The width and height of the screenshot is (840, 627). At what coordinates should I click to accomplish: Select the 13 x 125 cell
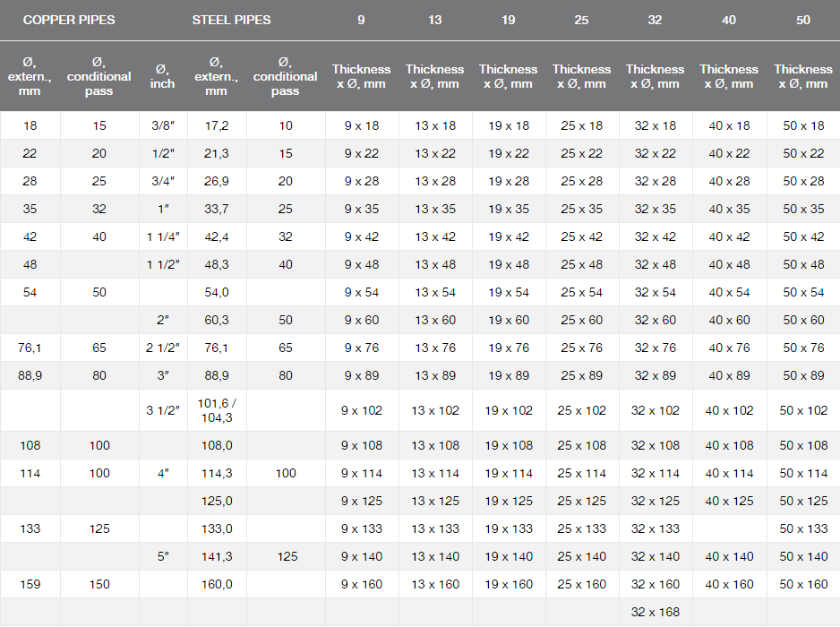434,501
